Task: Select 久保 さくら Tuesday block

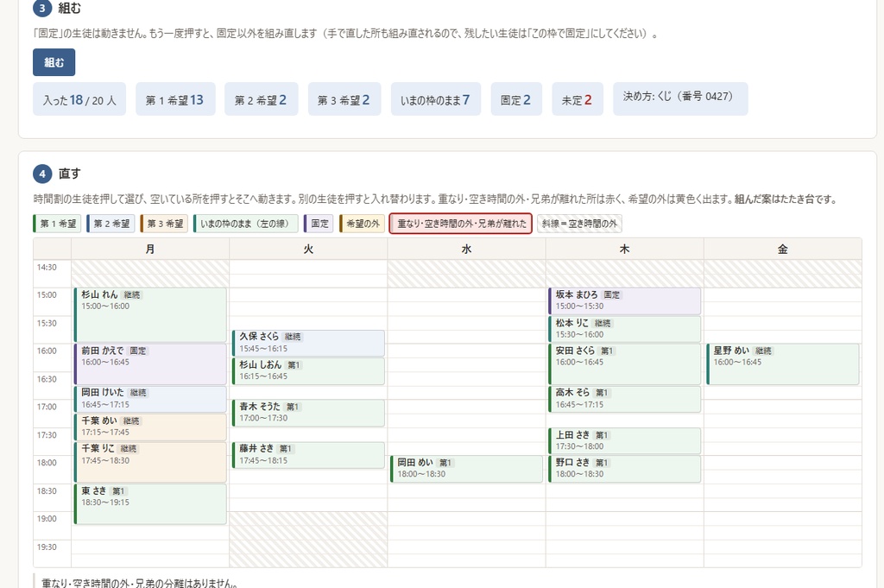Action: pos(308,344)
